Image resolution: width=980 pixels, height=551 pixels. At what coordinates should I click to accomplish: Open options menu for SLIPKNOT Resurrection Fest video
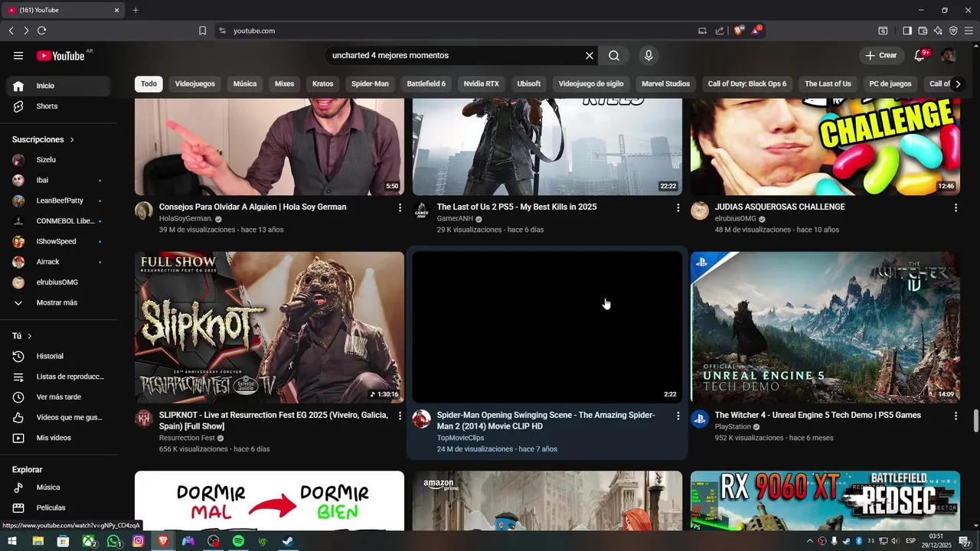400,416
